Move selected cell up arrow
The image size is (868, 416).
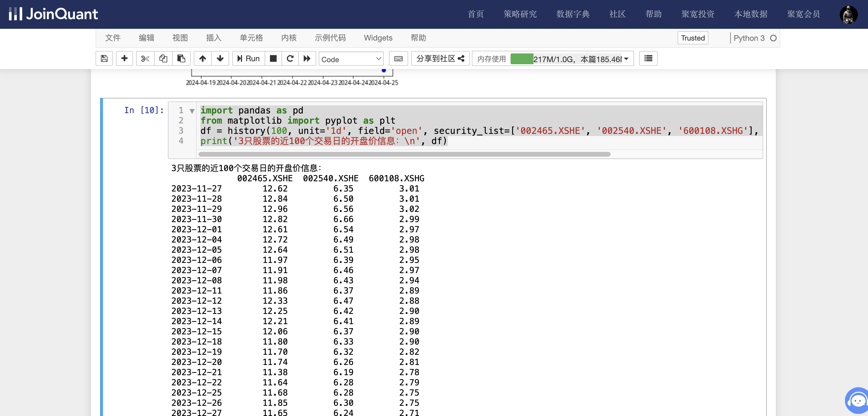tap(202, 59)
